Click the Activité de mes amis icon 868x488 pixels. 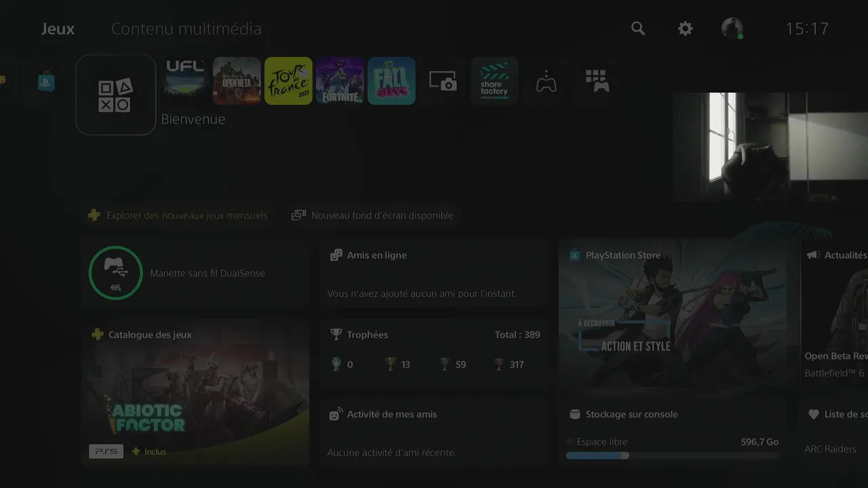[336, 414]
